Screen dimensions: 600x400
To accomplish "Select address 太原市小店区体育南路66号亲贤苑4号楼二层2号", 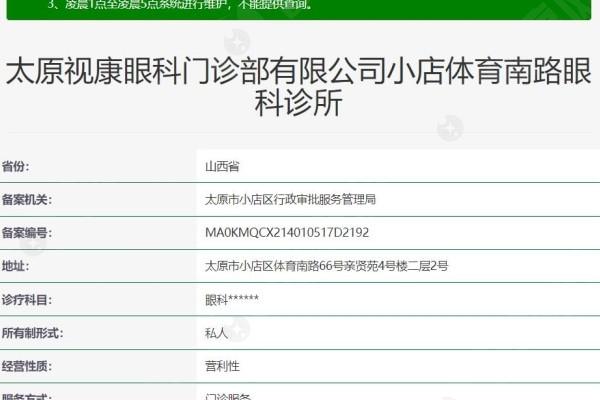I will click(326, 266).
